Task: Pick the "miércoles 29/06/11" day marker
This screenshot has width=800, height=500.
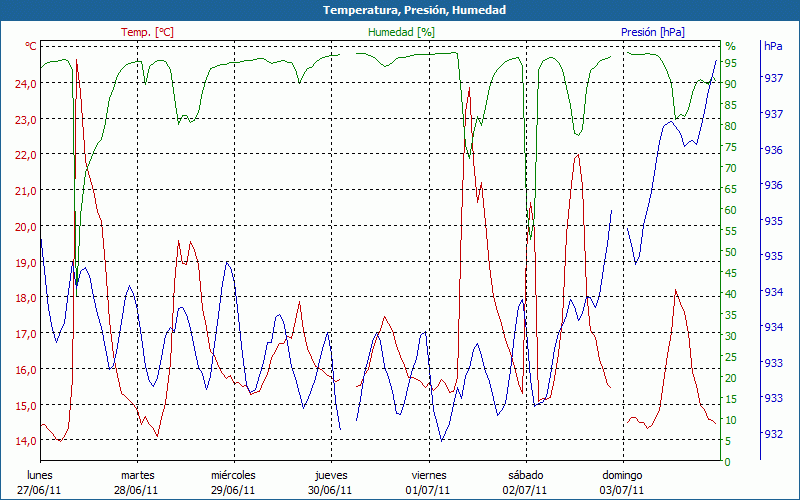Action: 233,482
